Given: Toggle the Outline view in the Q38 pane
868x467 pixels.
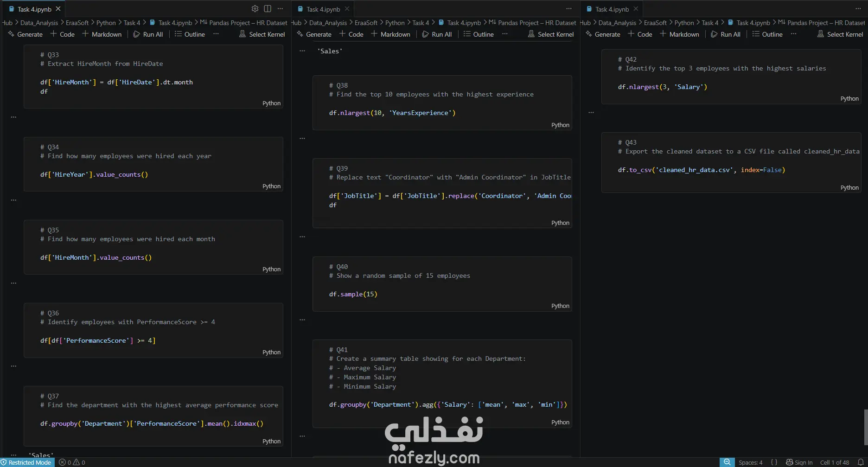Looking at the screenshot, I should tap(479, 34).
